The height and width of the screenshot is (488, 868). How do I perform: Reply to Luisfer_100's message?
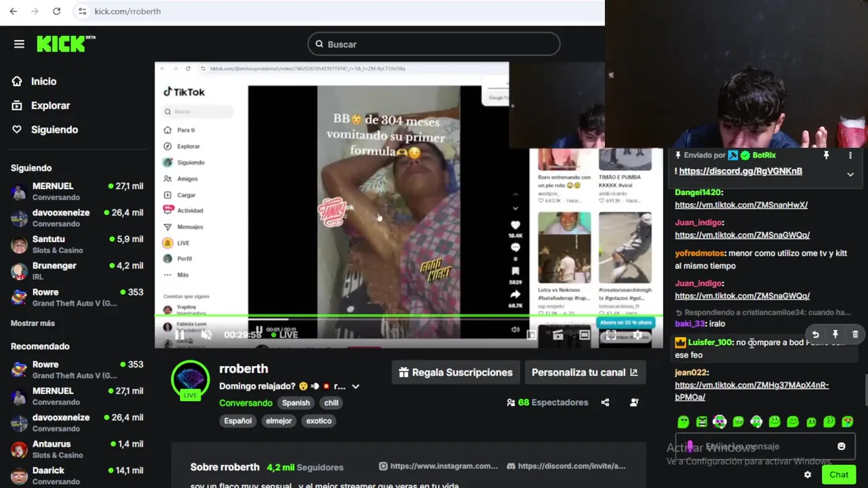pyautogui.click(x=816, y=335)
